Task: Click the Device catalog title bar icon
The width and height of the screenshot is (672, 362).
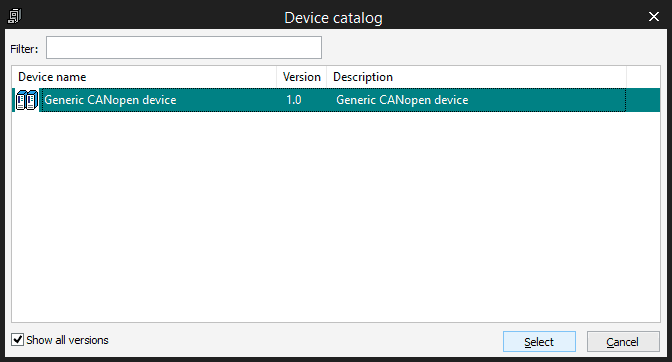Action: tap(14, 16)
